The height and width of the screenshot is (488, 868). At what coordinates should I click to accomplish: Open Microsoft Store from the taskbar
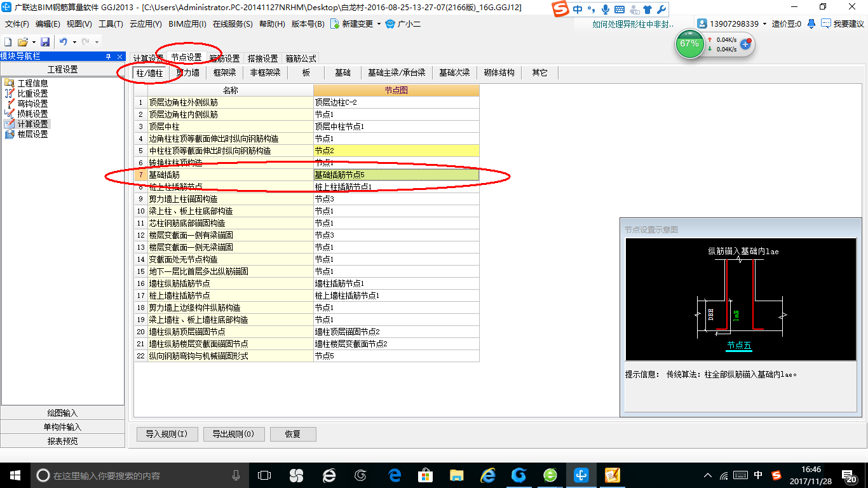[425, 475]
